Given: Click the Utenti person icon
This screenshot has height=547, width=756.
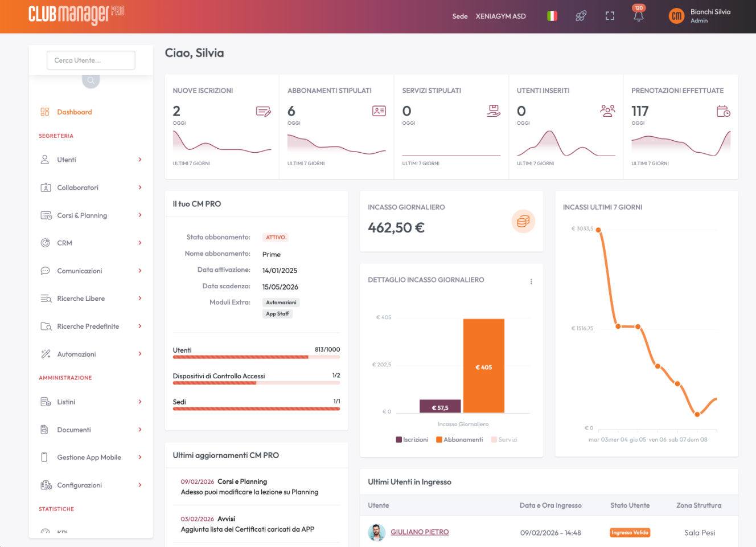Looking at the screenshot, I should click(x=45, y=160).
